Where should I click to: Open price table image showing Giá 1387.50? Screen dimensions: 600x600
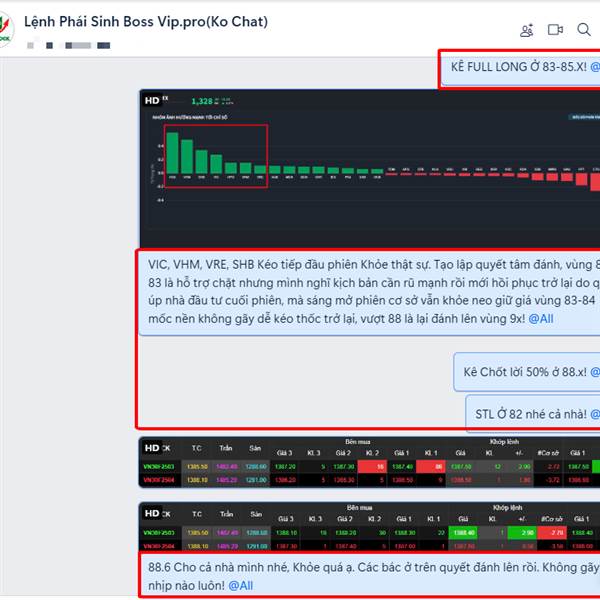pos(369,462)
